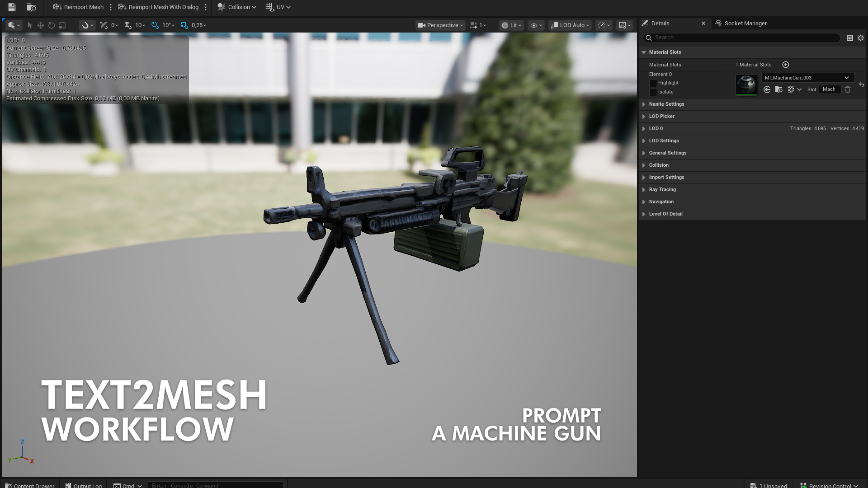
Task: Open the Collision menu
Action: 236,7
